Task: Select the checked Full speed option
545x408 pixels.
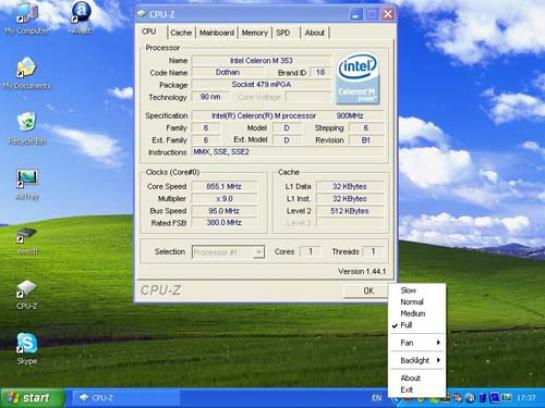Action: [417, 325]
